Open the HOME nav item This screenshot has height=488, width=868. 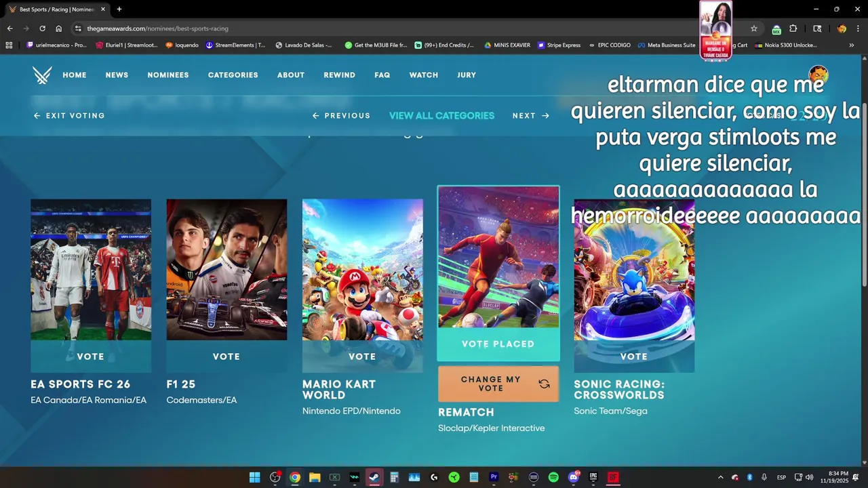(75, 75)
